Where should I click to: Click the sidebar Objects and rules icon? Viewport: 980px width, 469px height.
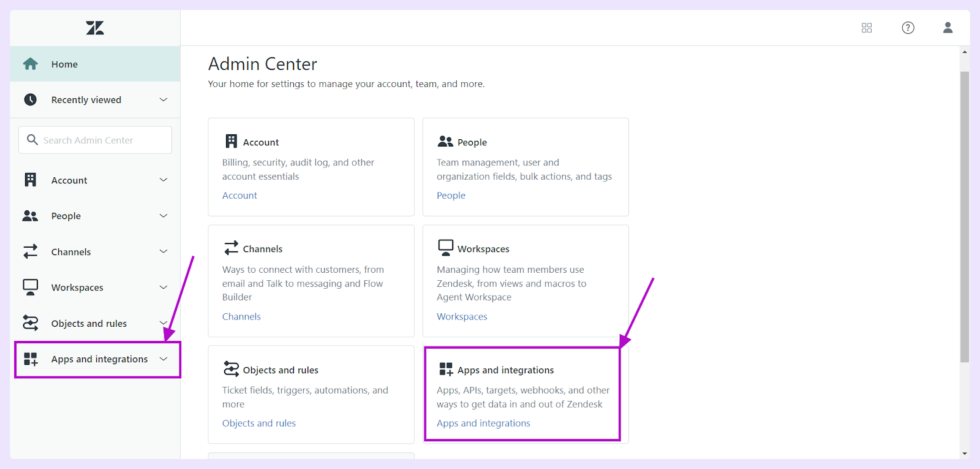(x=31, y=322)
